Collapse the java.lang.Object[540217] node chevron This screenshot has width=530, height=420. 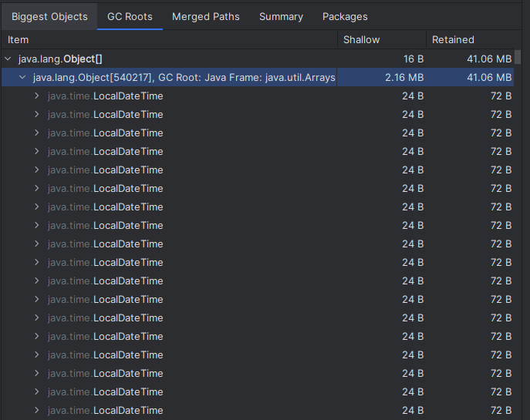(x=22, y=77)
